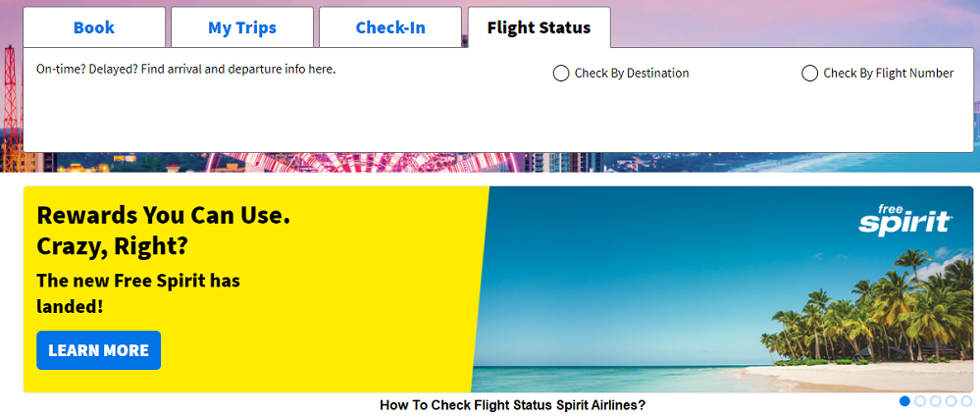Select the first carousel indicator dot
Image resolution: width=980 pixels, height=417 pixels.
tap(904, 401)
